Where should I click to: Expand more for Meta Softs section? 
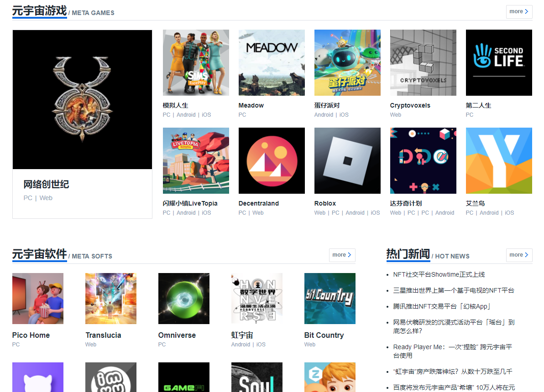(342, 255)
